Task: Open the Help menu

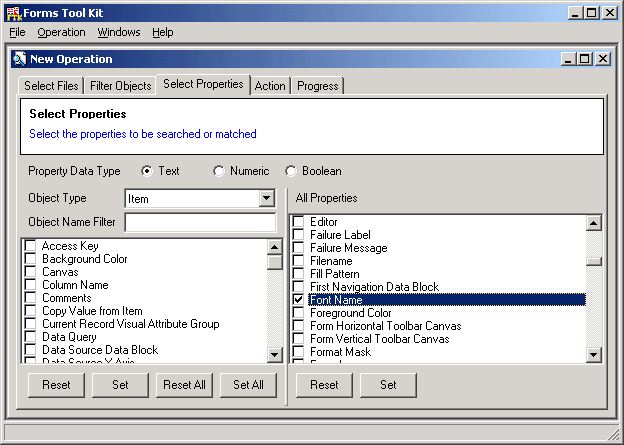Action: [162, 32]
